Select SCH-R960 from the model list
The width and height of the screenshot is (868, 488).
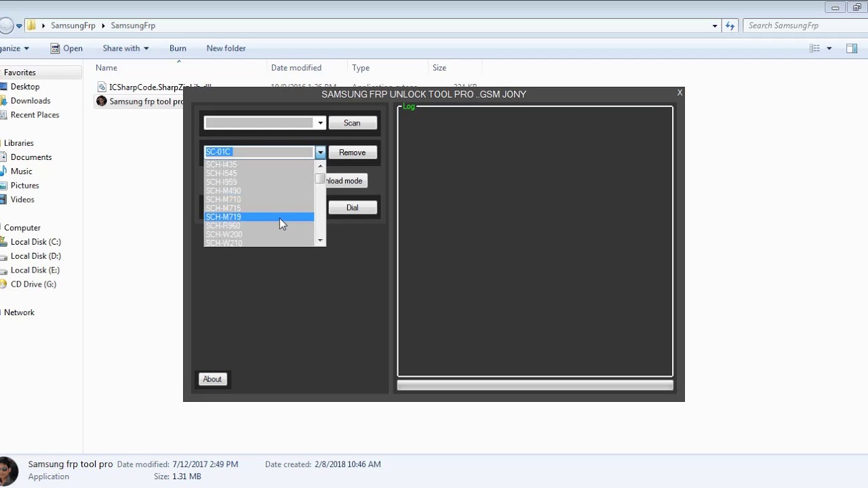tap(259, 226)
